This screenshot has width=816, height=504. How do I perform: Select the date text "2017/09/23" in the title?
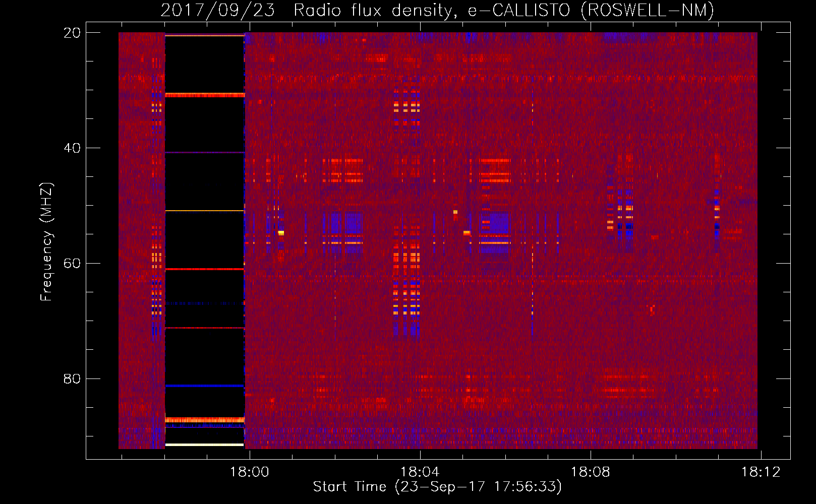point(217,10)
